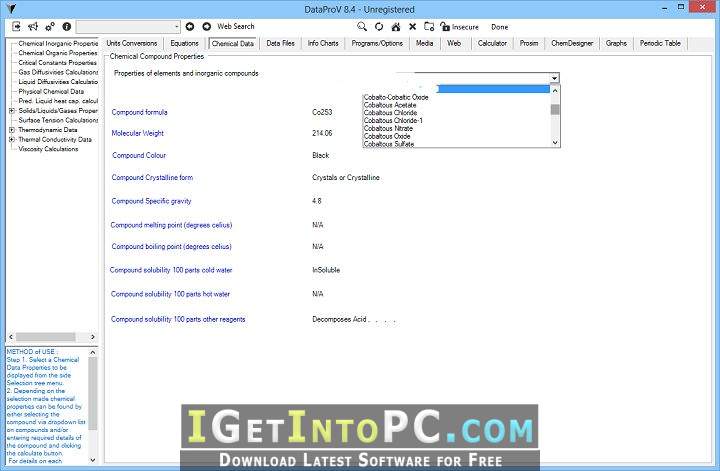Image resolution: width=720 pixels, height=471 pixels.
Task: Click the Decomposes Acid solubility value
Action: tap(341, 319)
